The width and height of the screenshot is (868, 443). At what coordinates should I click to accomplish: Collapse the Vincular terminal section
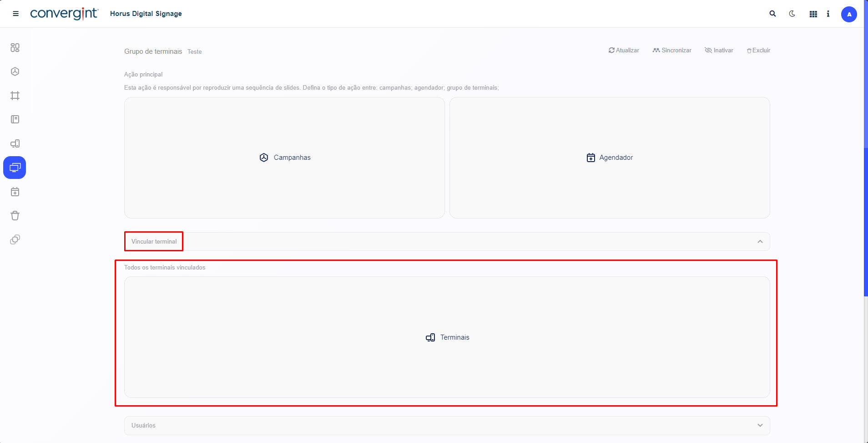coord(760,242)
